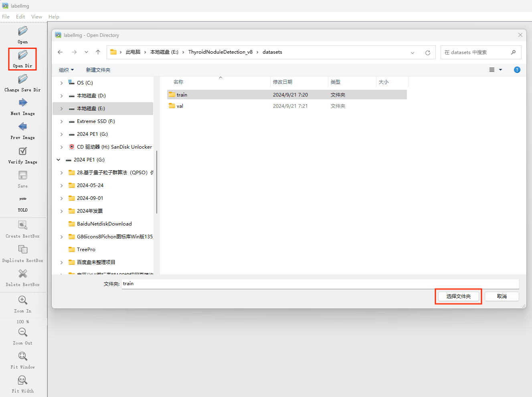Click the Open file icon
Viewport: 532px width, 397px height.
pyautogui.click(x=22, y=31)
